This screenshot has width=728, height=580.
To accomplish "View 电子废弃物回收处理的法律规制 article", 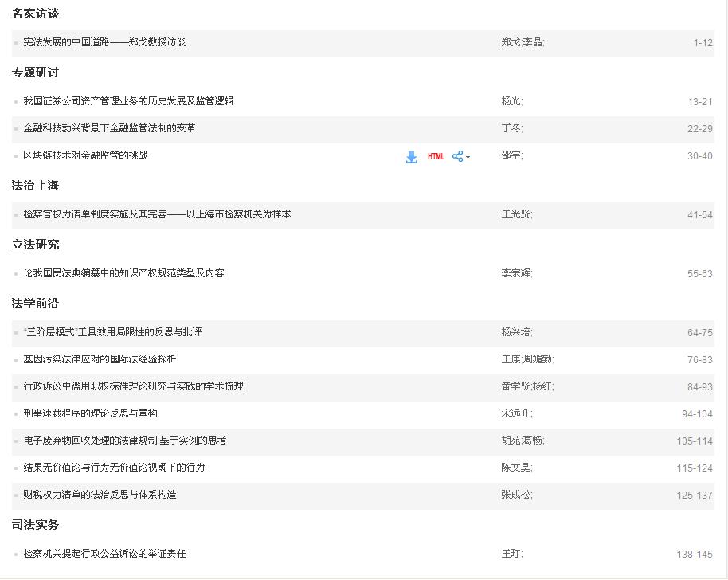I will click(124, 441).
